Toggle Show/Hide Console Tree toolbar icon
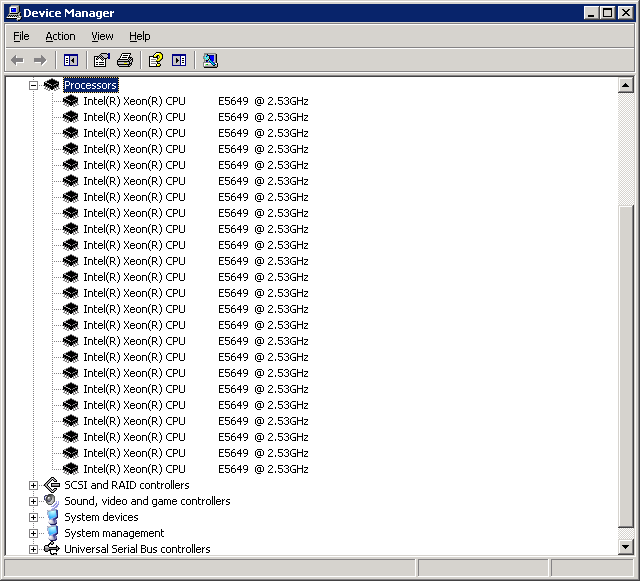The image size is (640, 581). [x=71, y=60]
